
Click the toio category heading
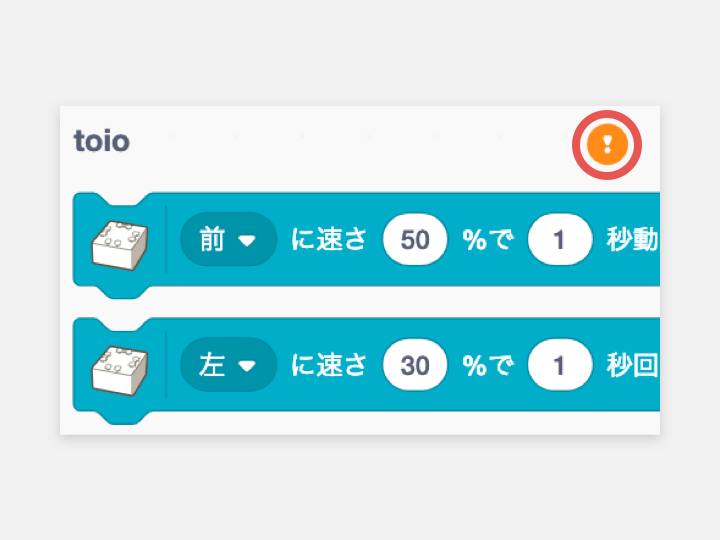coord(101,141)
